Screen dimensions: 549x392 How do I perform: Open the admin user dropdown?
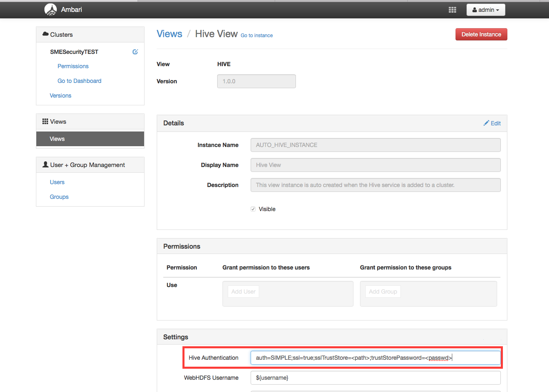485,10
